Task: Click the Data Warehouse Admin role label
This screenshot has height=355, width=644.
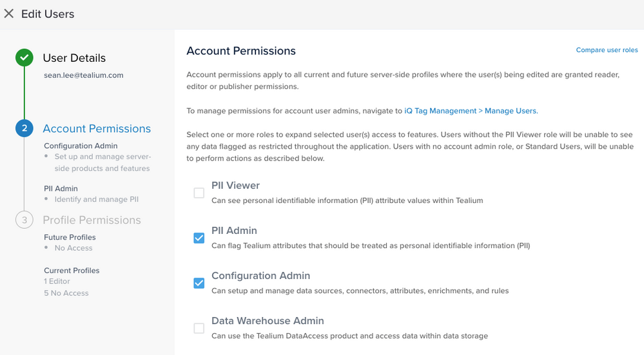Action: [268, 321]
